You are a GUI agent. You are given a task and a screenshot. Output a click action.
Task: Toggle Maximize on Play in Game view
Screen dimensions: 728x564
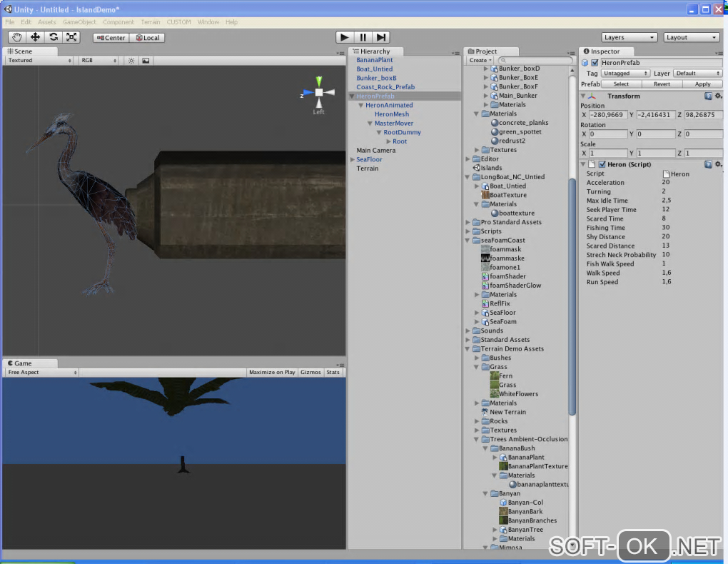point(271,372)
